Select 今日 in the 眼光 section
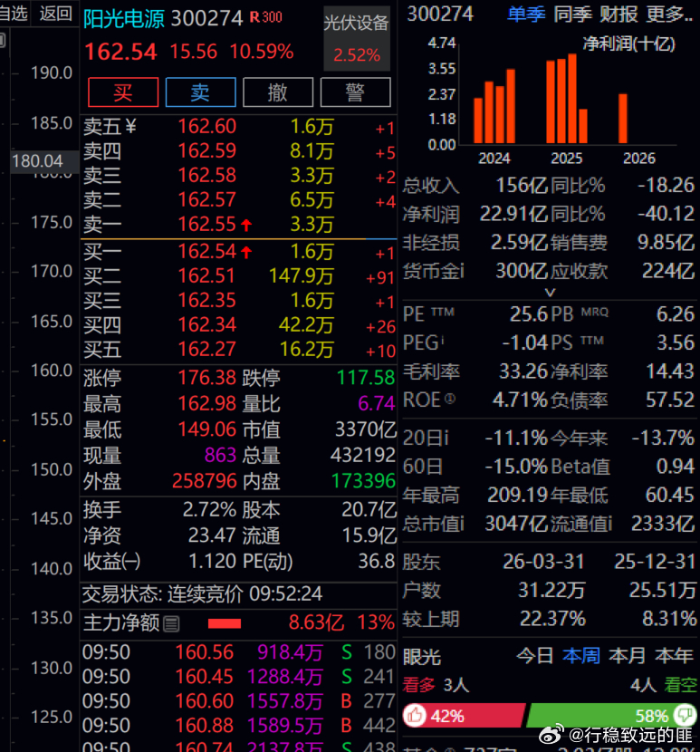700x752 pixels. 535,656
